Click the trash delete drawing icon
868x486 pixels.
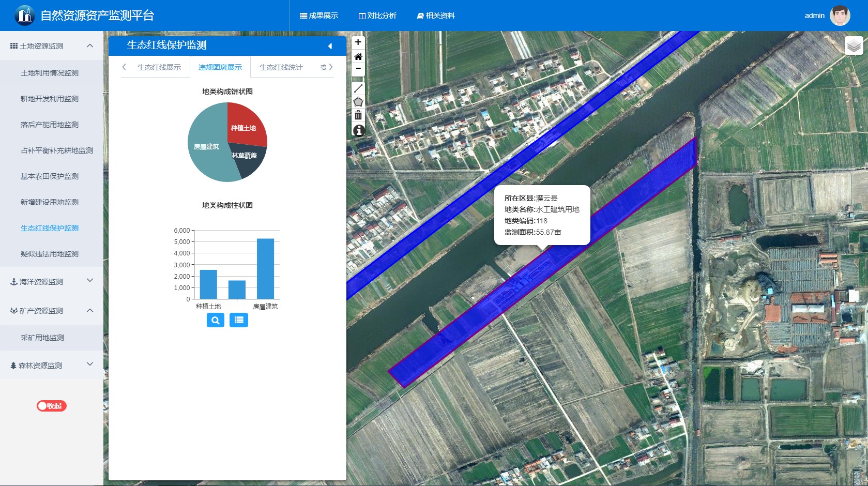[358, 115]
